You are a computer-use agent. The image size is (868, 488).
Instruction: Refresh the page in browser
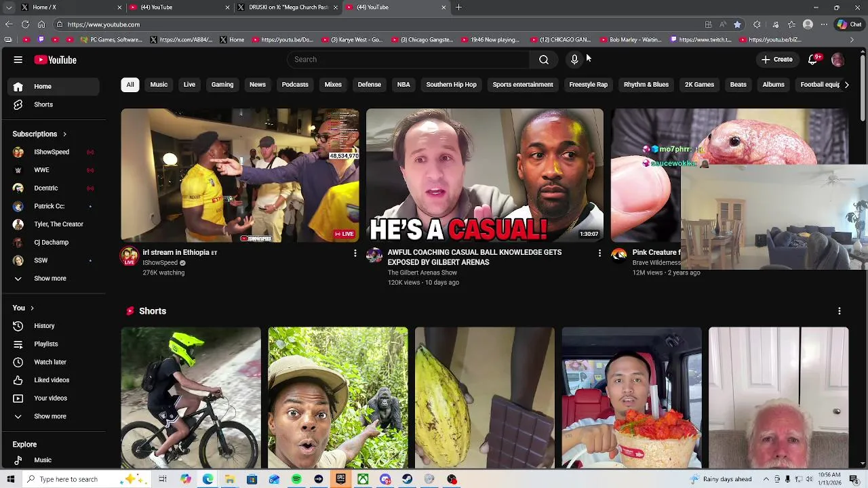(25, 24)
